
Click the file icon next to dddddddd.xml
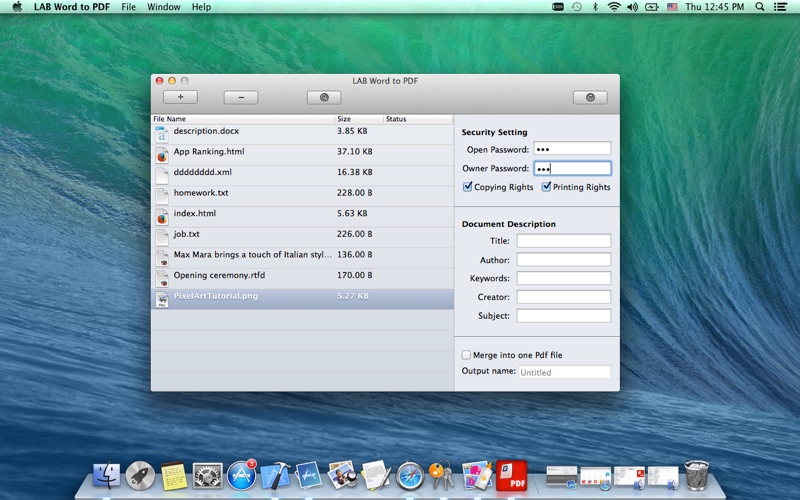click(x=162, y=176)
